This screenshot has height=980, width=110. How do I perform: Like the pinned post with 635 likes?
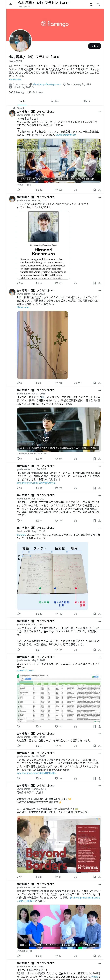click(x=58, y=190)
